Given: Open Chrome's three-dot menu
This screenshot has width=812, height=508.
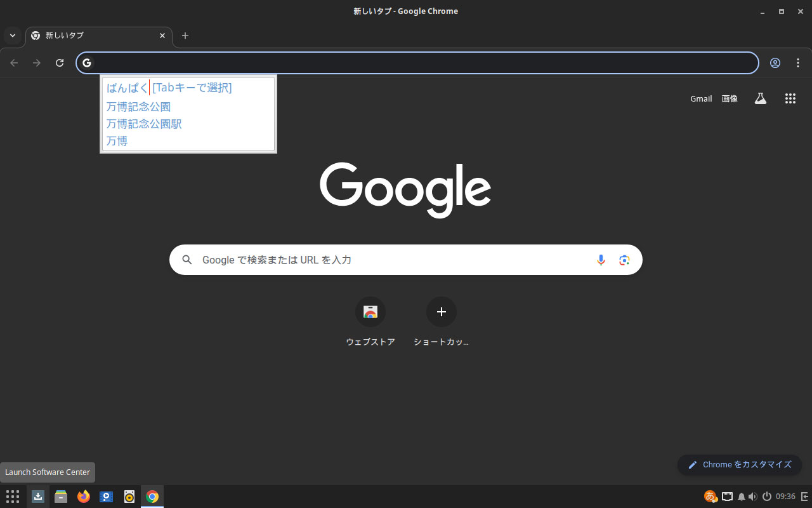Looking at the screenshot, I should point(798,63).
